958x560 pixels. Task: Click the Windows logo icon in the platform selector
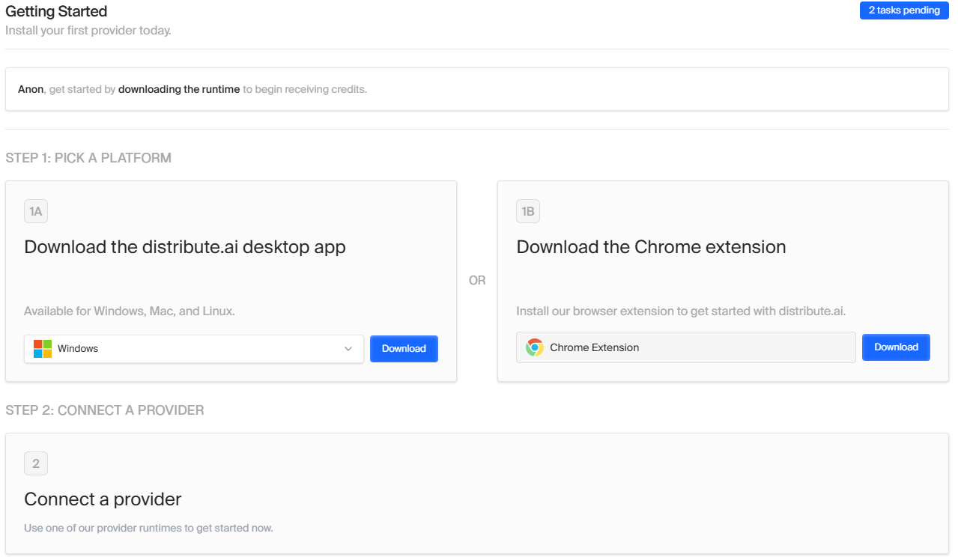43,349
